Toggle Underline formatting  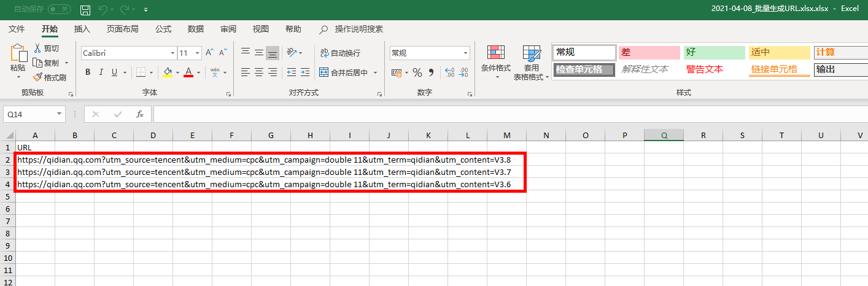[114, 72]
